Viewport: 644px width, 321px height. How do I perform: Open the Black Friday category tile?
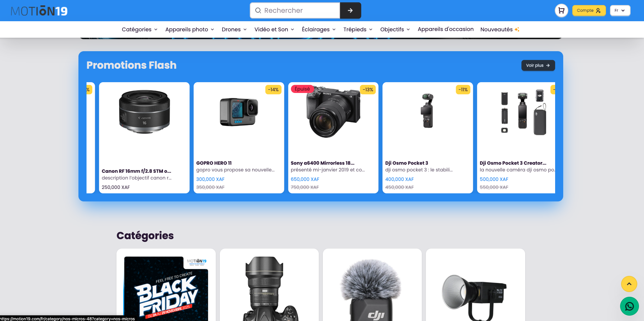click(166, 286)
